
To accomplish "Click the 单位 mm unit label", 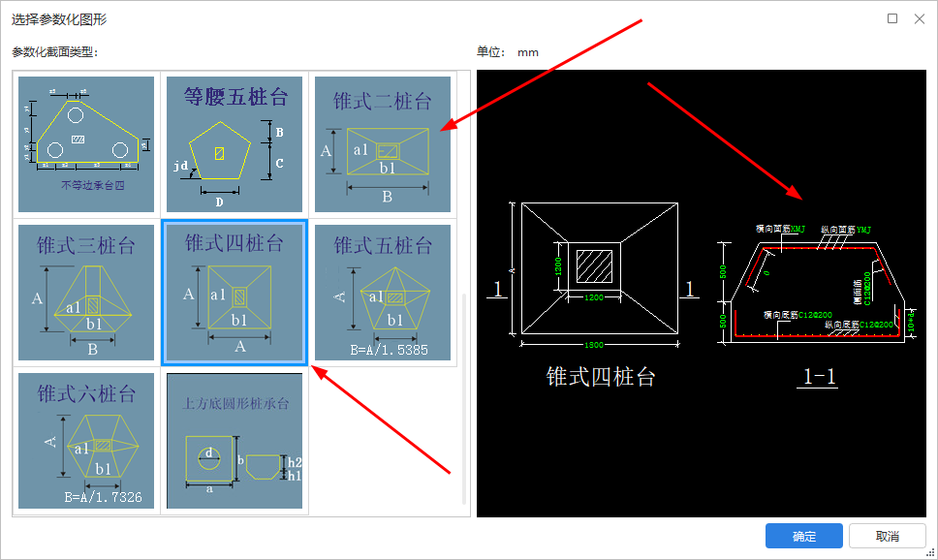I will point(508,52).
